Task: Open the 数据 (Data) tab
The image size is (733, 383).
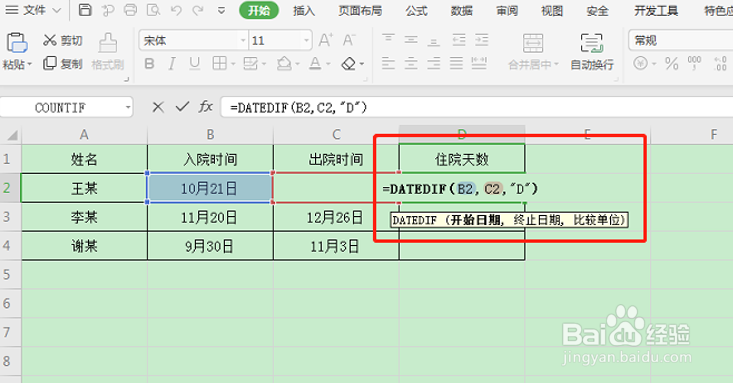Action: click(x=461, y=10)
